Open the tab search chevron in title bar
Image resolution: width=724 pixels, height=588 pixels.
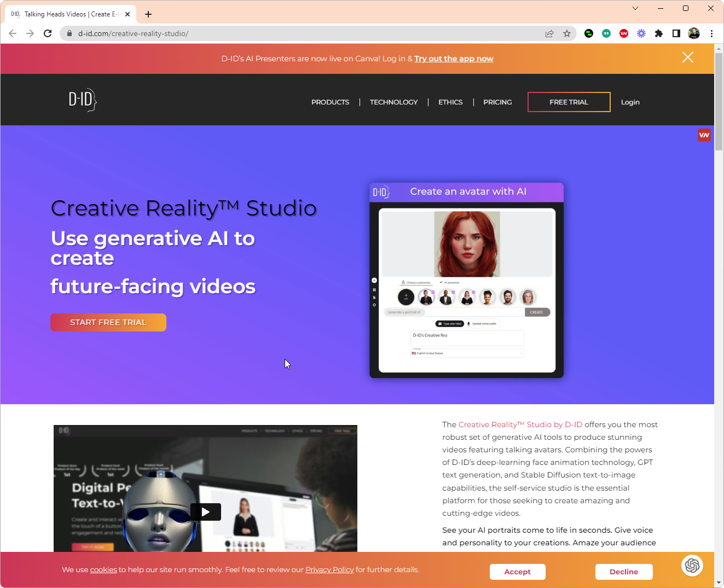tap(635, 8)
